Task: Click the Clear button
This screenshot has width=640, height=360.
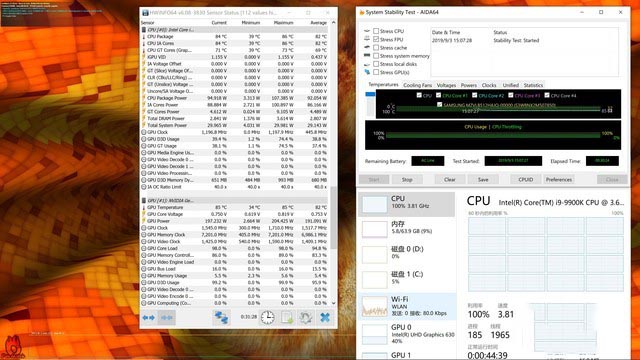Action: tap(449, 180)
